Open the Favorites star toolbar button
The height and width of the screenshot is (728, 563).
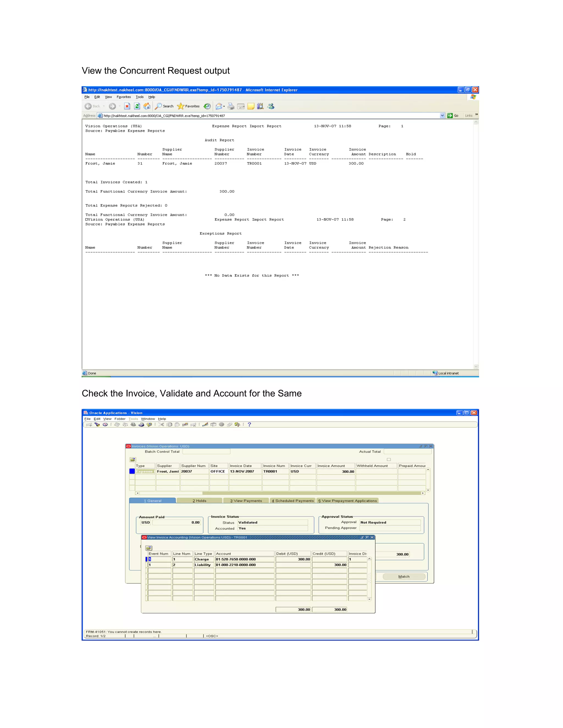point(188,106)
